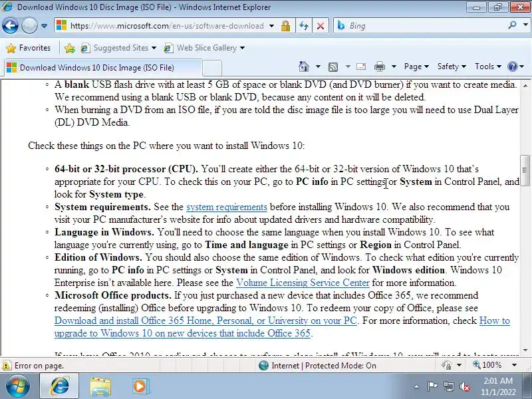Click the Home page icon

(x=304, y=66)
